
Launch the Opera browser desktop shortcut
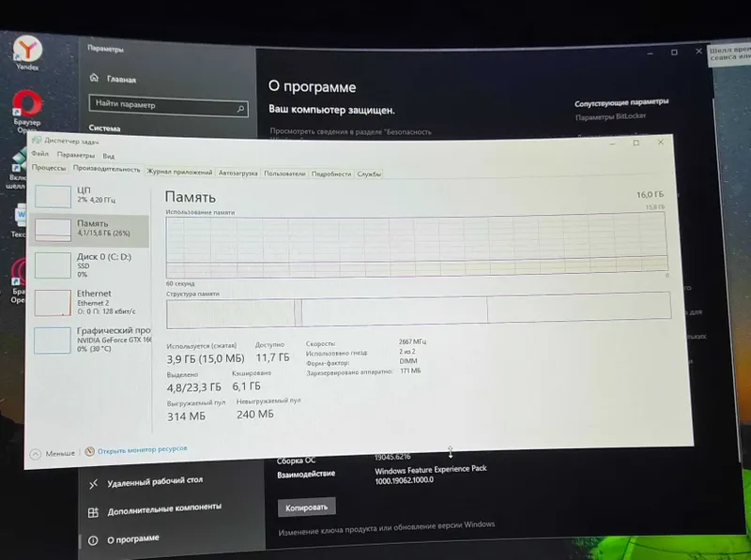tap(27, 104)
